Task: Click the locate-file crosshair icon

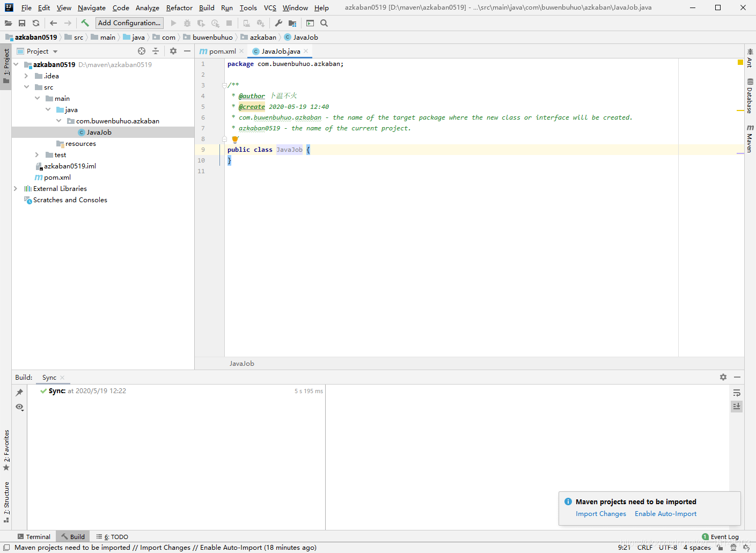Action: pyautogui.click(x=142, y=51)
